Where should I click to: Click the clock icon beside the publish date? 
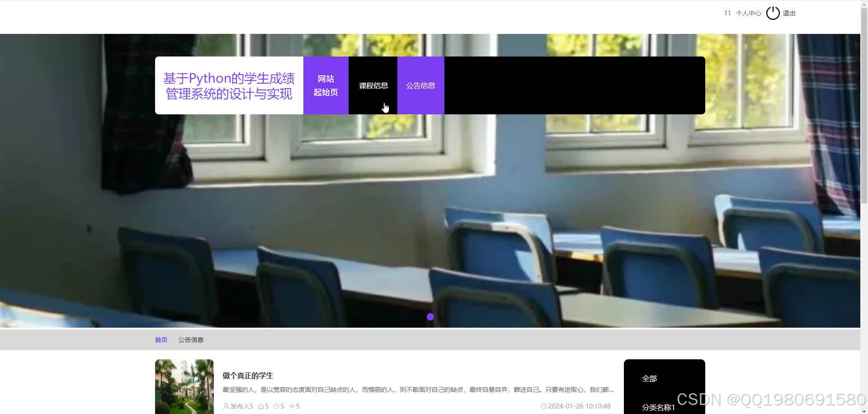click(543, 406)
